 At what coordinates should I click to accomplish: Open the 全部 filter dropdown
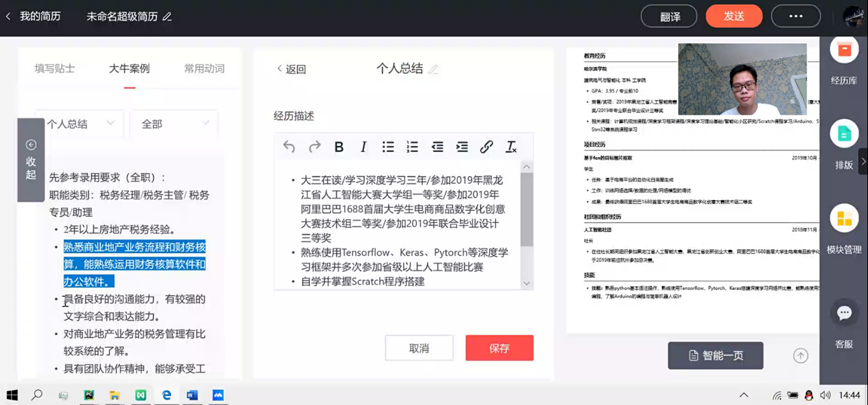tap(174, 124)
